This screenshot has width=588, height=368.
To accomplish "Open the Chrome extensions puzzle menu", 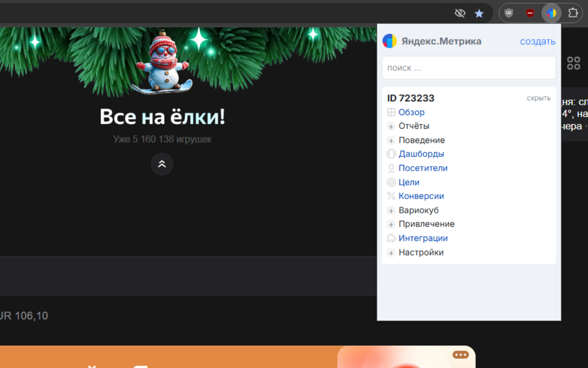I will tap(573, 13).
